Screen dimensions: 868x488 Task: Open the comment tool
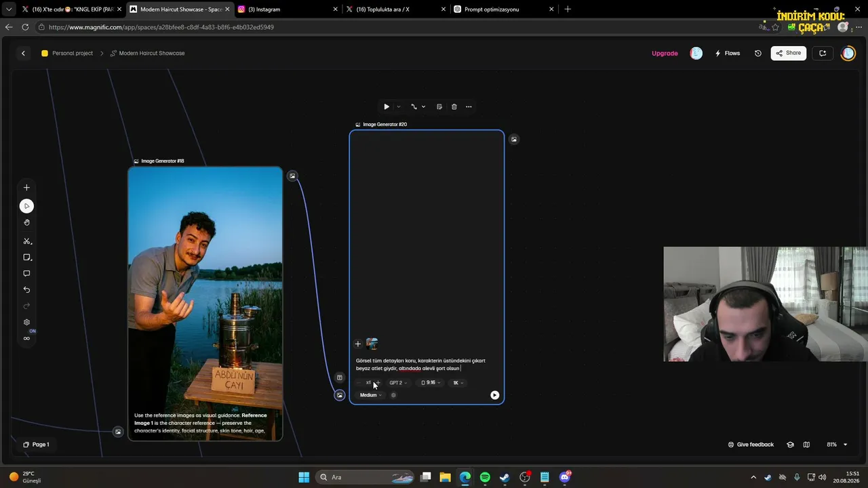[x=26, y=274]
